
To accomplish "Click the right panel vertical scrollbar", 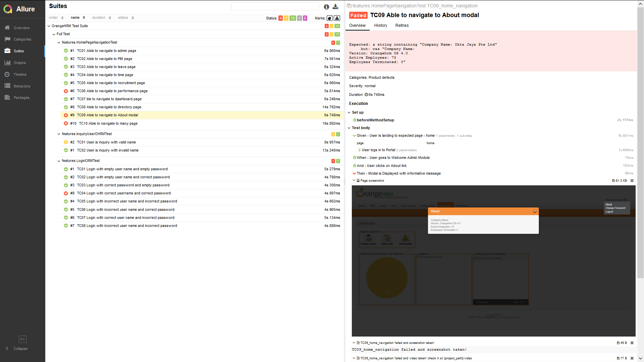I will pyautogui.click(x=640, y=142).
